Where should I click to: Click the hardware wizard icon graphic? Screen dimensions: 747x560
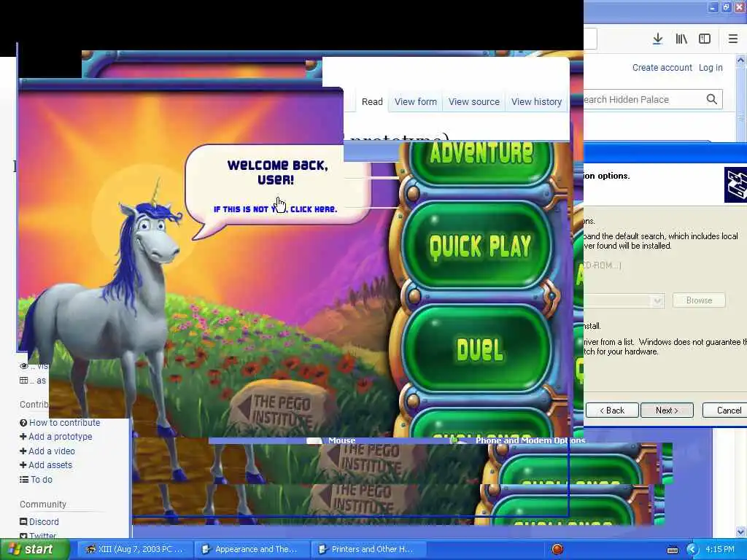coord(735,184)
